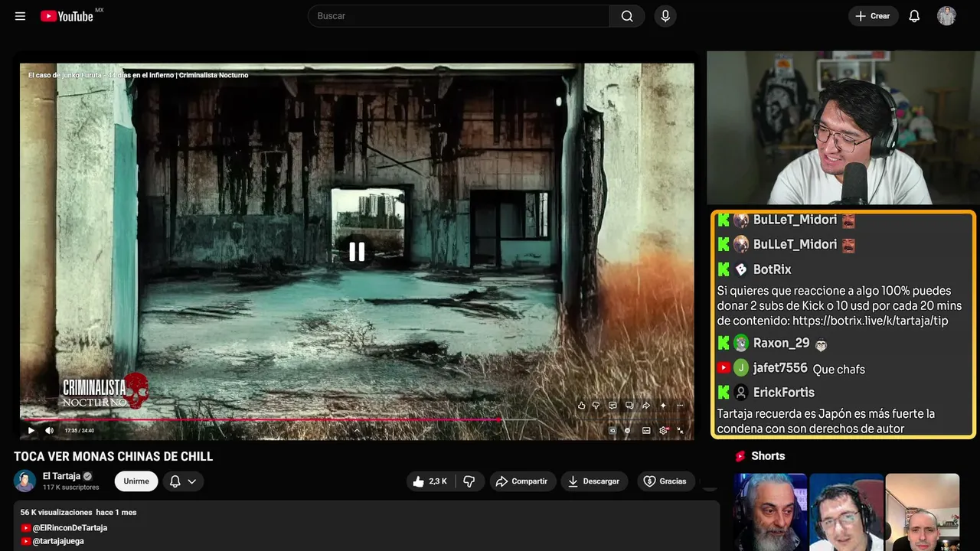Click the 17:35 / 24:40 time display

[x=80, y=431]
